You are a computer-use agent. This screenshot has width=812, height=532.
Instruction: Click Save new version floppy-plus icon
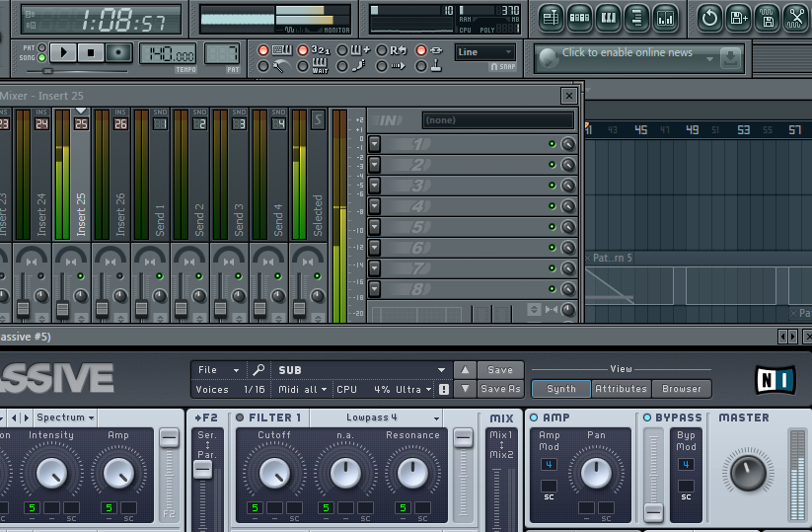(738, 18)
